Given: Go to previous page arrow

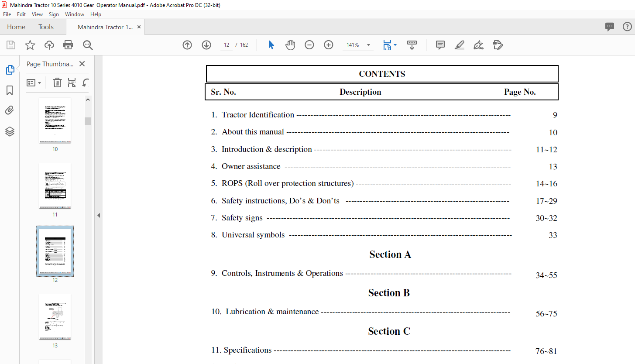Looking at the screenshot, I should tap(187, 45).
